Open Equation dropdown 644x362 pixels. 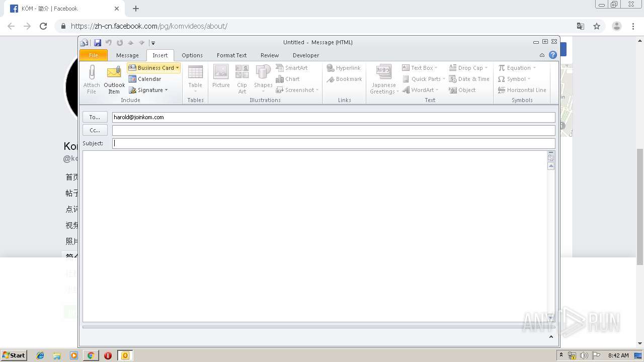click(517, 68)
